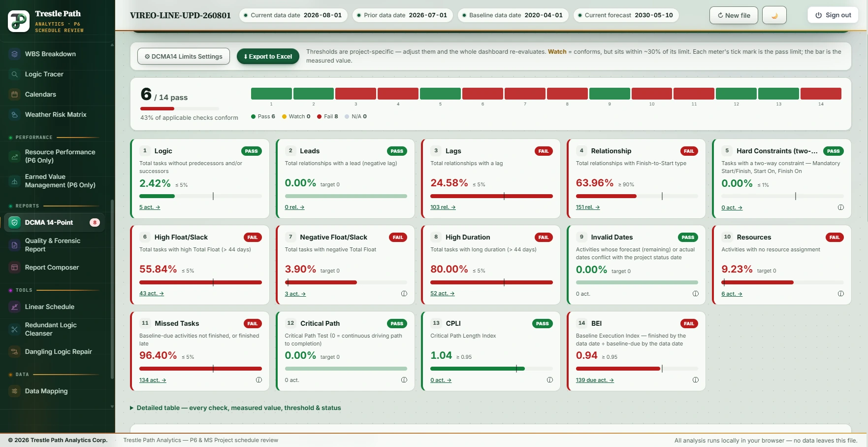This screenshot has width=868, height=447.
Task: Open DCMA14 Limits Settings
Action: tap(184, 57)
